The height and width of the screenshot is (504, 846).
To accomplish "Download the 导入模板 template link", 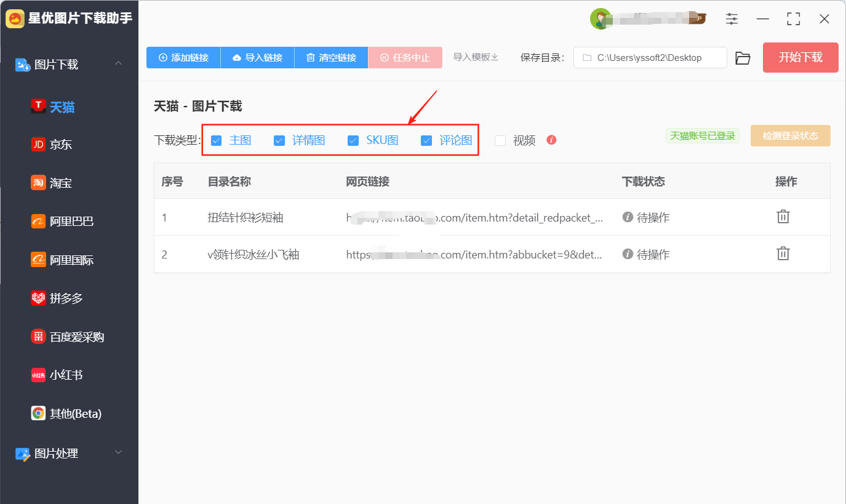I will 476,57.
